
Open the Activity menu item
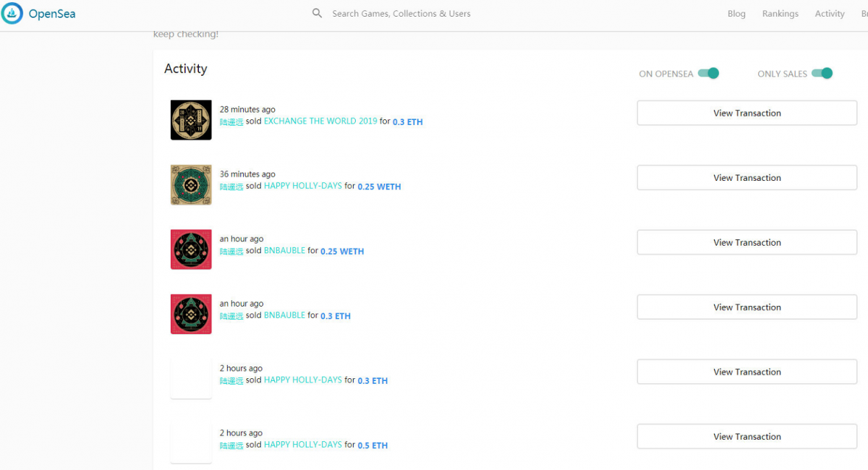(x=830, y=14)
